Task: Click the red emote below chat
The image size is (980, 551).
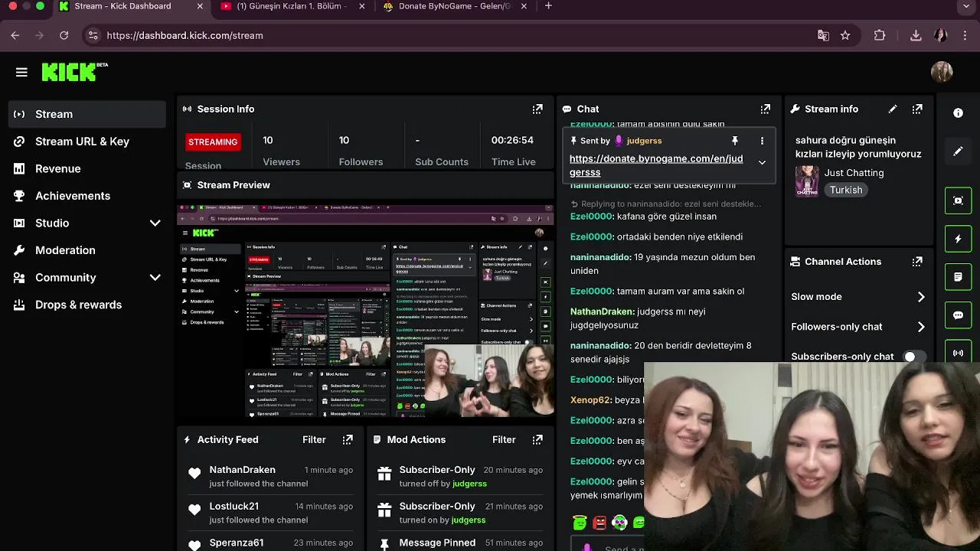Action: [599, 523]
